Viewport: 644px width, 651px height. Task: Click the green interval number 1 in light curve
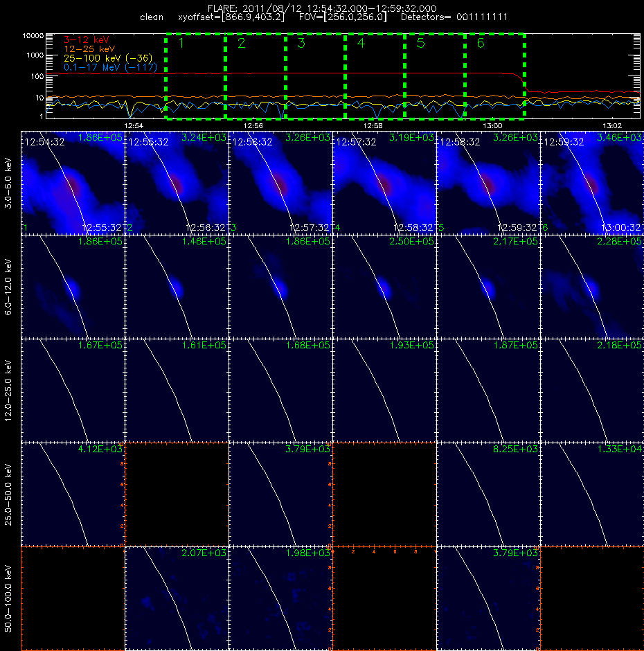181,43
